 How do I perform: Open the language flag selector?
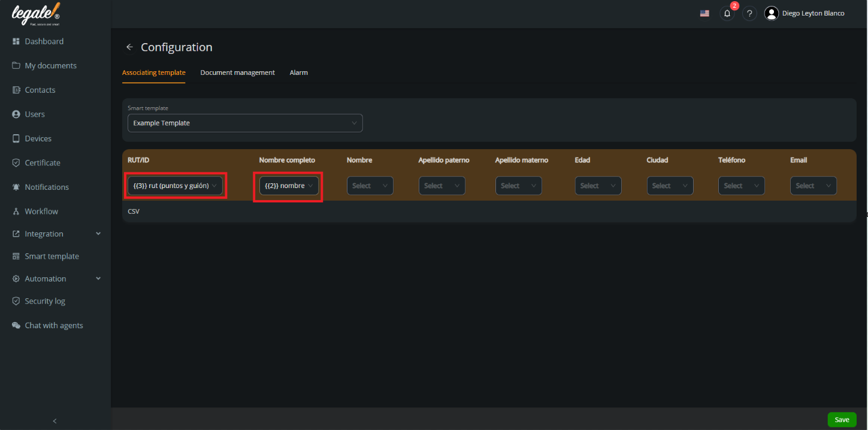click(x=704, y=12)
